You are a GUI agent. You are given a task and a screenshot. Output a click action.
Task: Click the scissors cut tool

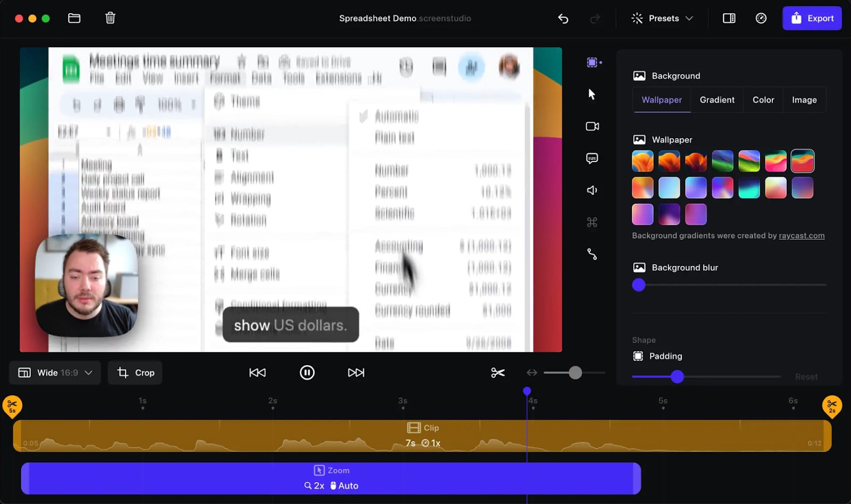(498, 373)
